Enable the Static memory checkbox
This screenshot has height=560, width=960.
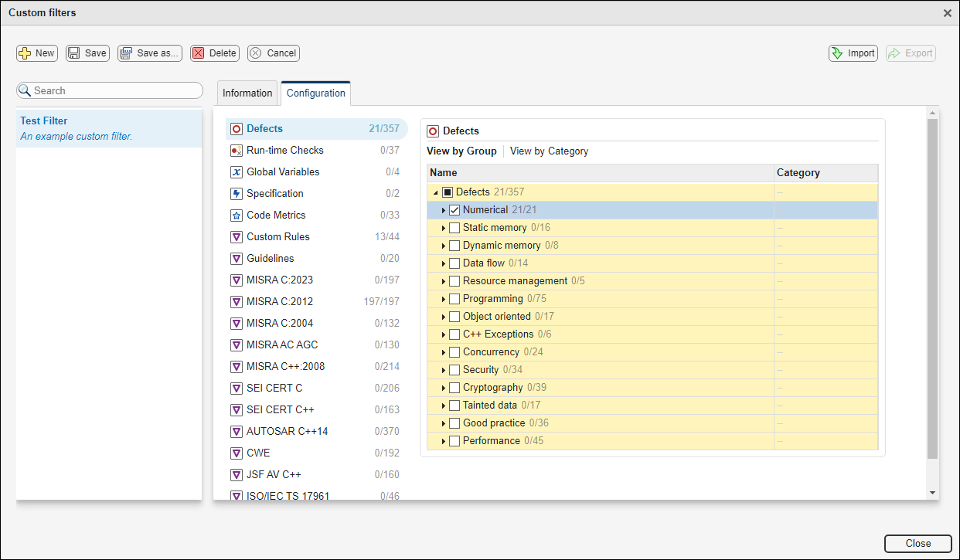point(454,227)
